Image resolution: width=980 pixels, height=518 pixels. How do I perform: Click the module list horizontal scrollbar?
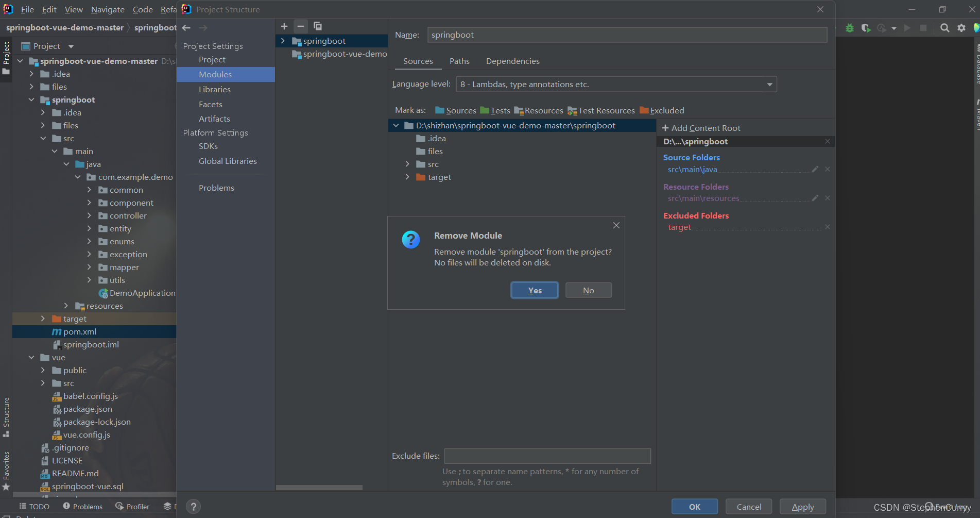tap(319, 488)
